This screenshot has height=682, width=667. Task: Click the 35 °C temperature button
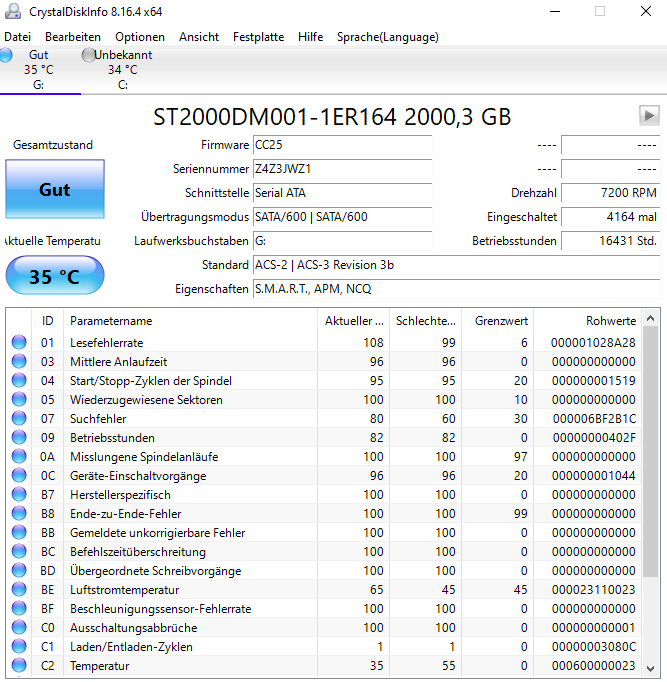[55, 276]
